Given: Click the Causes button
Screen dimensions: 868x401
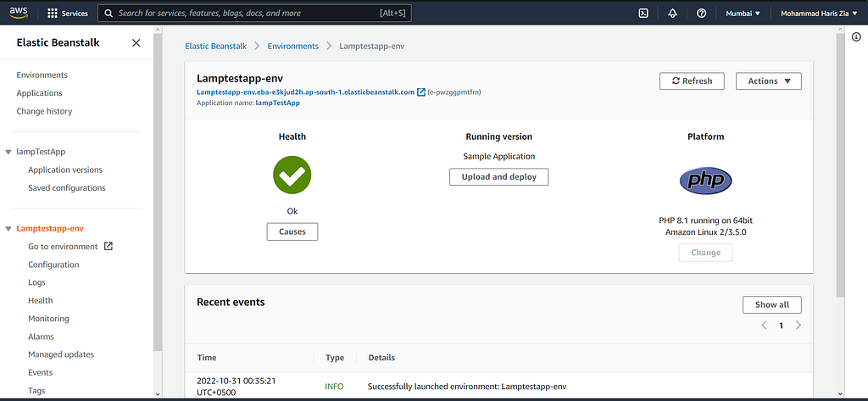Looking at the screenshot, I should (292, 231).
